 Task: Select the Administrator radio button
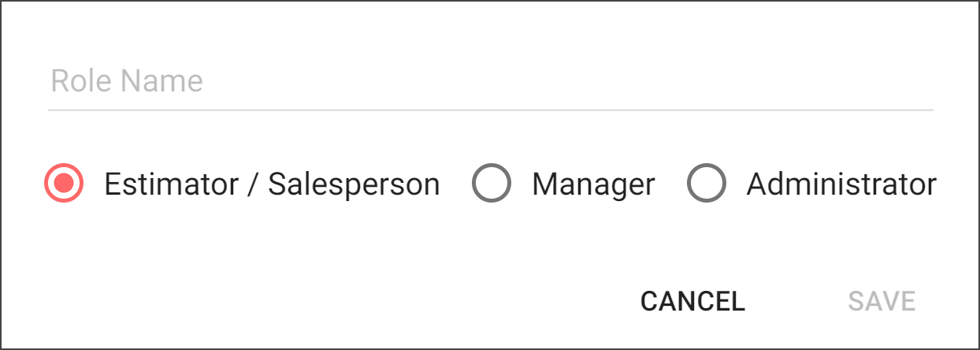706,184
